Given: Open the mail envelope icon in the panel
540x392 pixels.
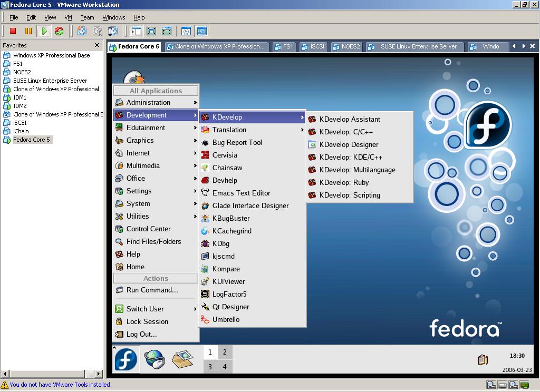Looking at the screenshot, I should click(x=182, y=359).
